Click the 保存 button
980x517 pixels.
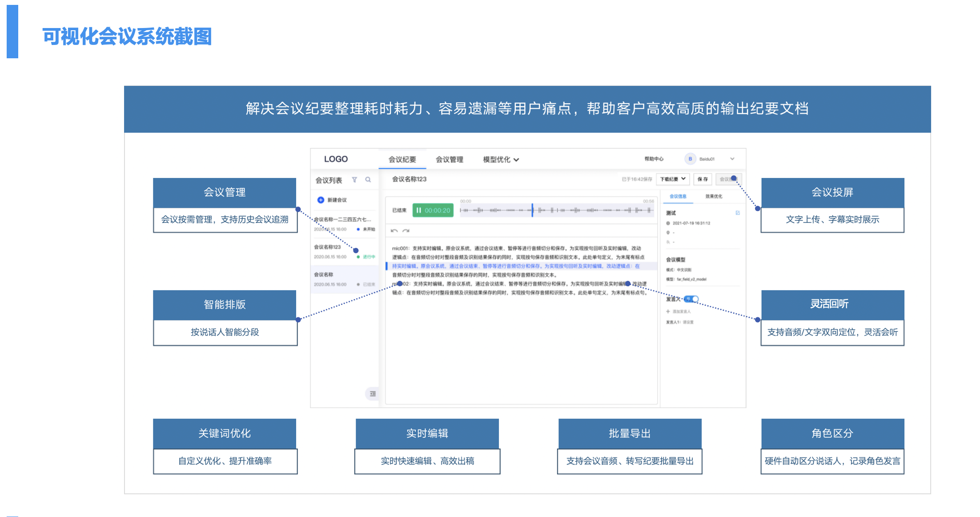tap(703, 179)
